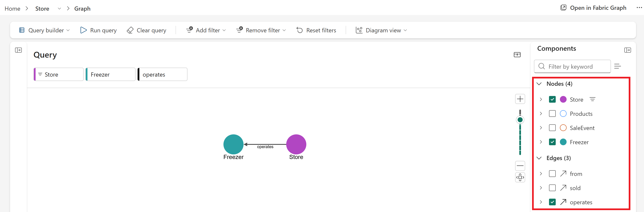
Task: Click the zoom in plus icon
Action: [520, 99]
